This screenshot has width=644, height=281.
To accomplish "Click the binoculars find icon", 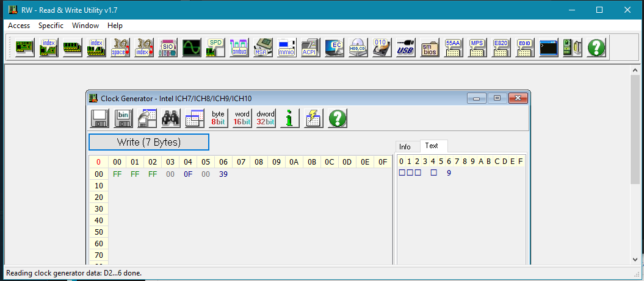I will [x=172, y=118].
